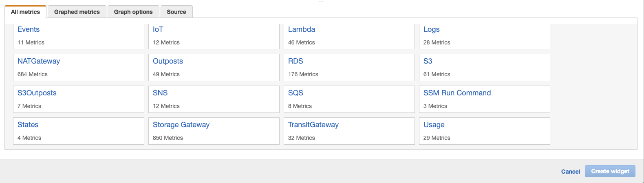Open the Outposts metrics card

168,61
